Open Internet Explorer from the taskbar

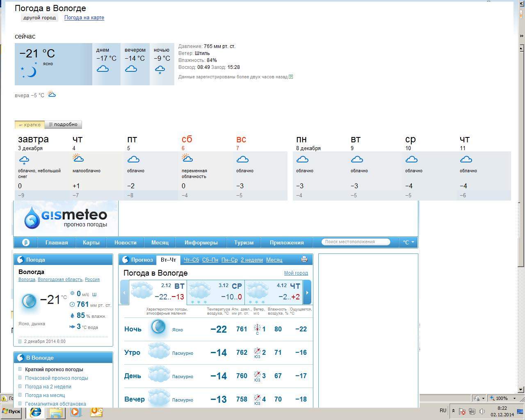click(x=36, y=412)
